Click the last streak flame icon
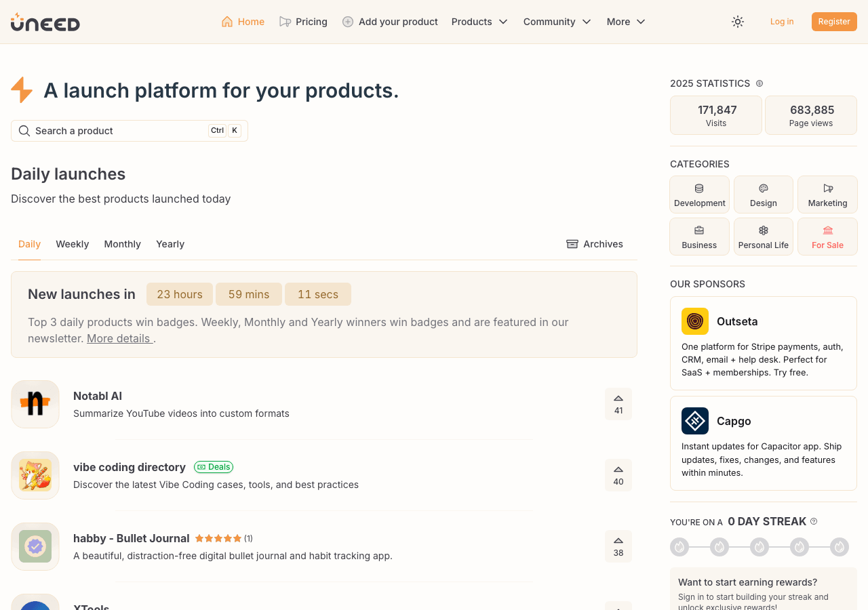This screenshot has width=868, height=610. coord(840,547)
